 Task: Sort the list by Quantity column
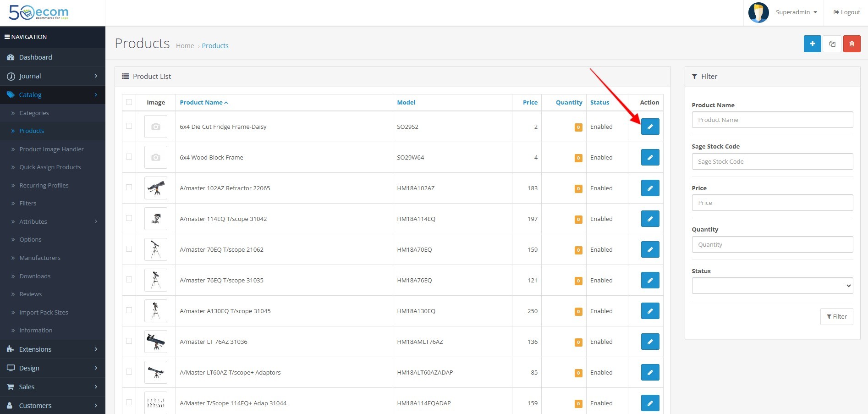(569, 102)
